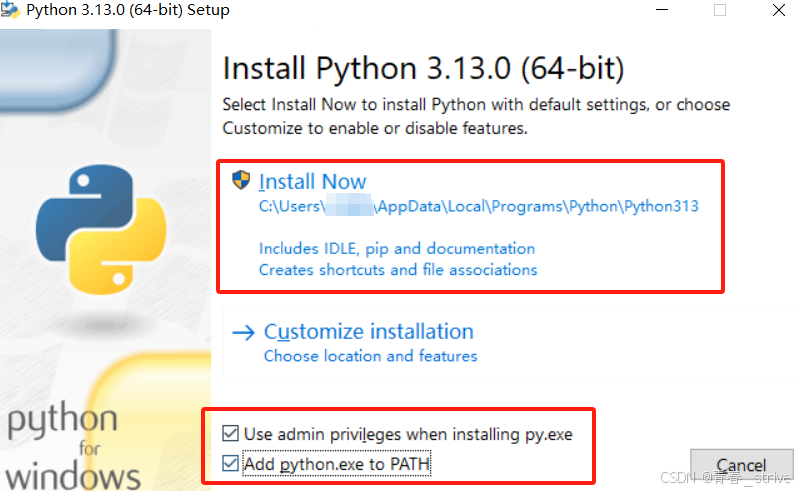
Task: Click the Install Now link
Action: tap(312, 181)
